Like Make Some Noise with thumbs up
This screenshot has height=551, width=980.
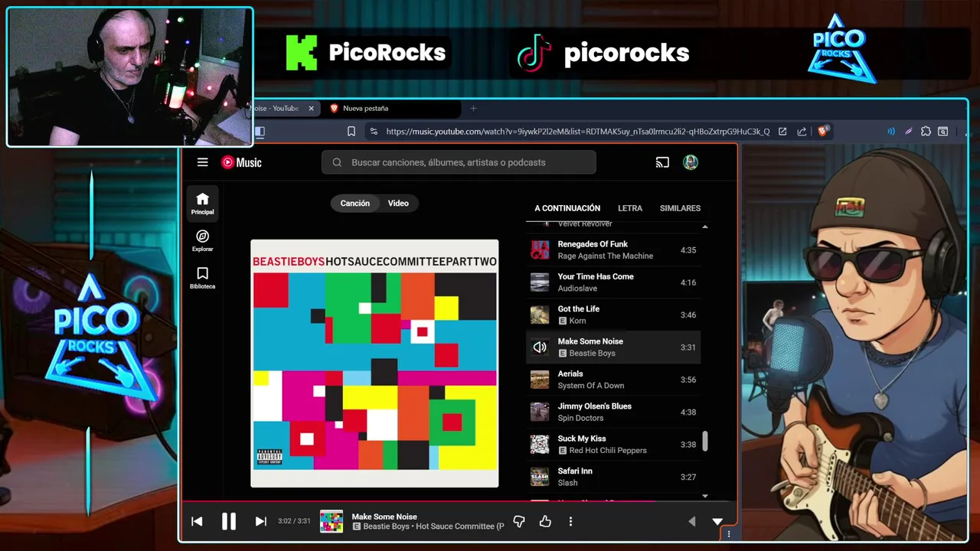[545, 521]
